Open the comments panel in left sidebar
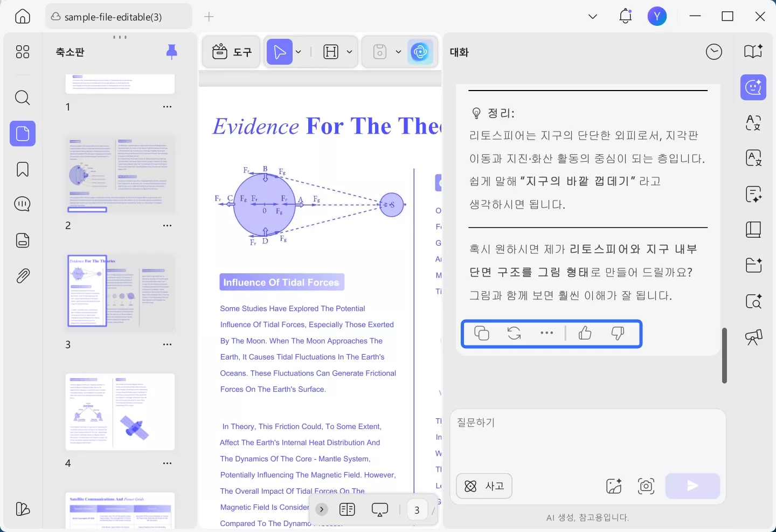This screenshot has width=776, height=532. click(23, 204)
